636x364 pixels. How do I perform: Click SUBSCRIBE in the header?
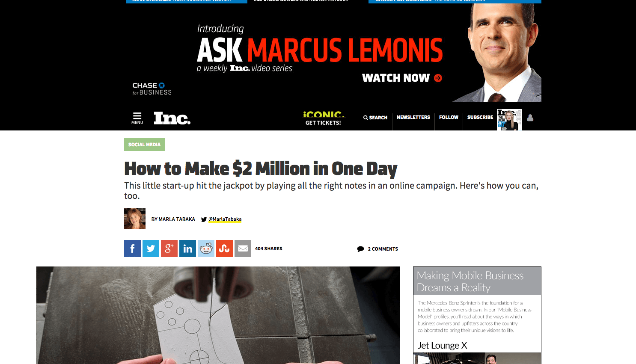pyautogui.click(x=480, y=117)
